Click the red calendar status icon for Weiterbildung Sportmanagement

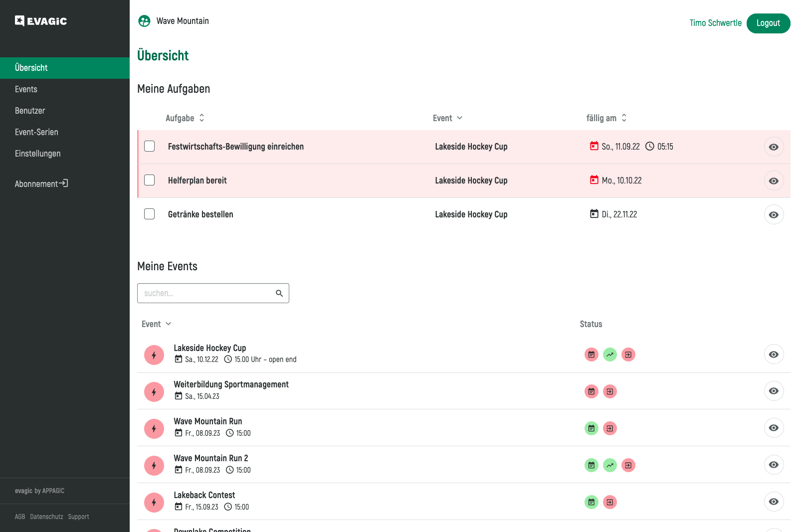tap(591, 391)
